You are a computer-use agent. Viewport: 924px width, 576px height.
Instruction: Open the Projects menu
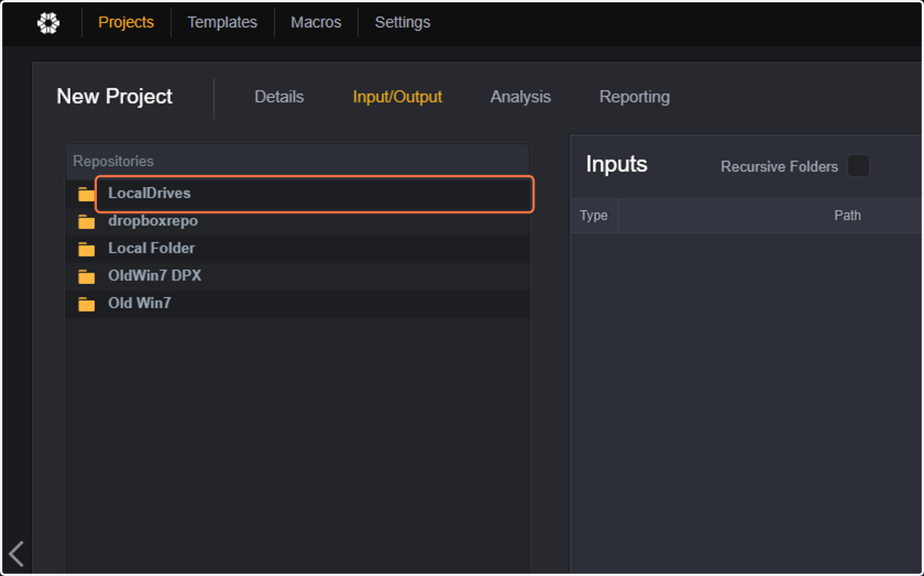(126, 22)
